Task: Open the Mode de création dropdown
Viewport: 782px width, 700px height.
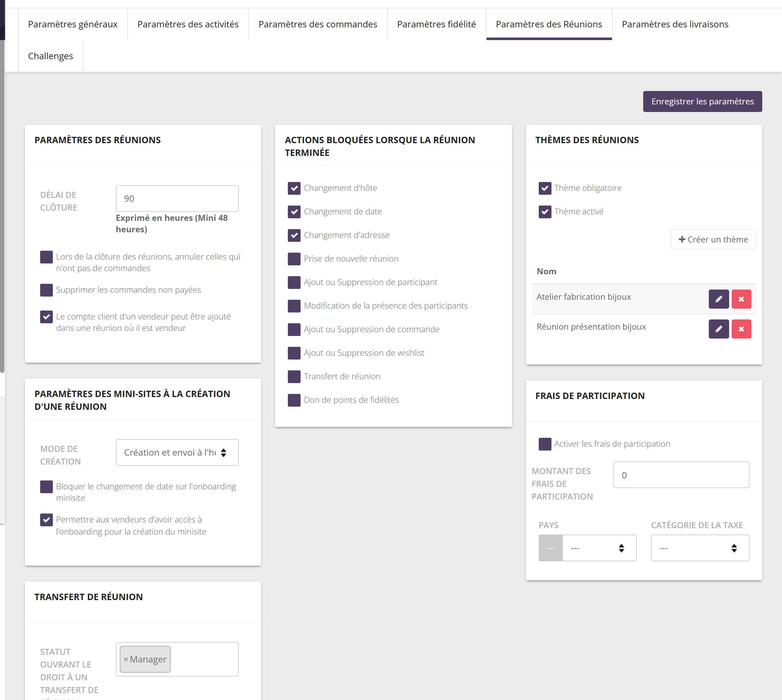Action: [177, 452]
